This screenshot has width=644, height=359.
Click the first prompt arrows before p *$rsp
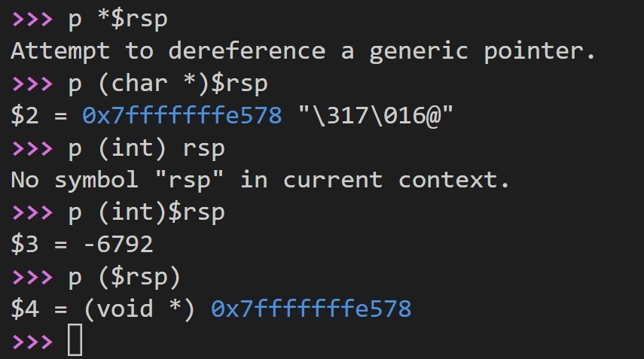click(x=32, y=20)
